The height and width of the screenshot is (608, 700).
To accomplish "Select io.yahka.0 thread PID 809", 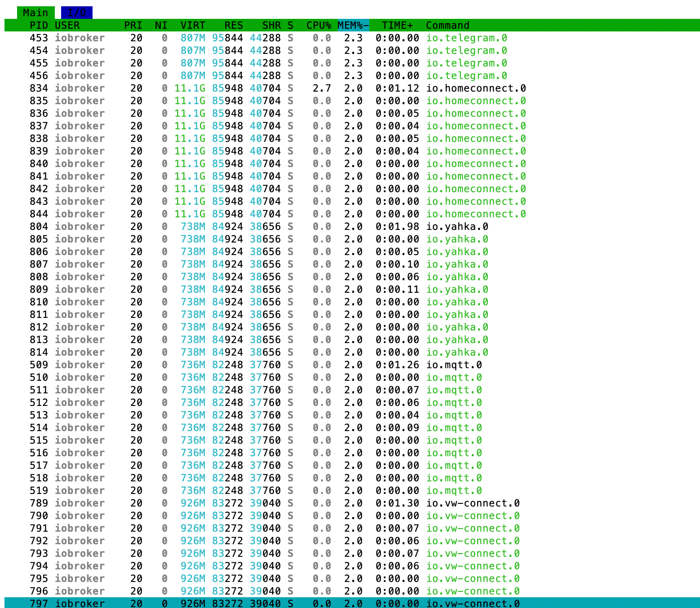I will (x=352, y=289).
